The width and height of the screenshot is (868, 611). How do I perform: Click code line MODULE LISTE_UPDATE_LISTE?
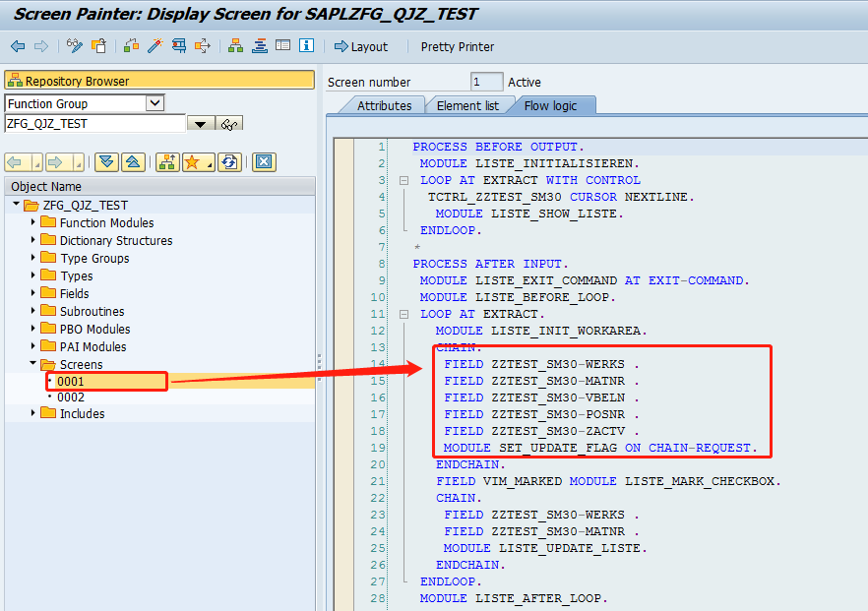point(545,548)
